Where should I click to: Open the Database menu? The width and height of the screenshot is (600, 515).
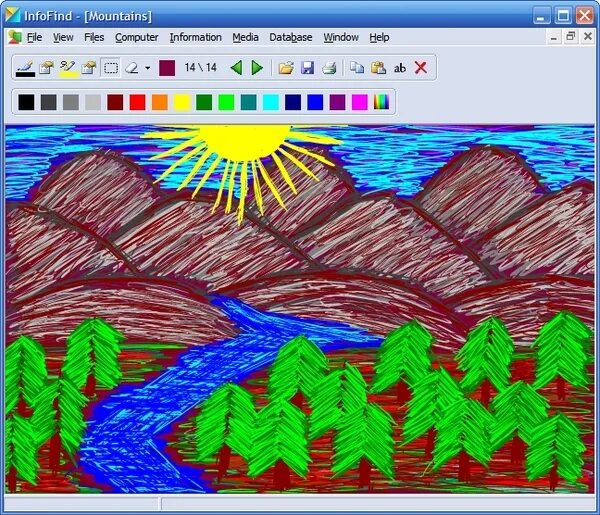click(x=291, y=37)
